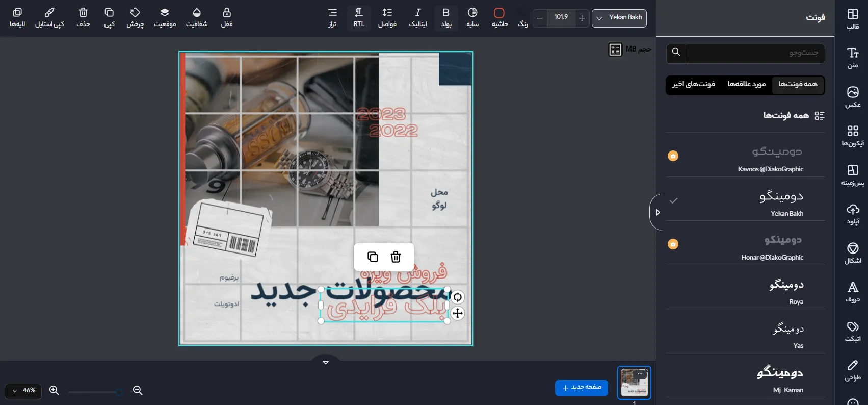
Task: Open the متن (text) sidebar panel
Action: 853,57
